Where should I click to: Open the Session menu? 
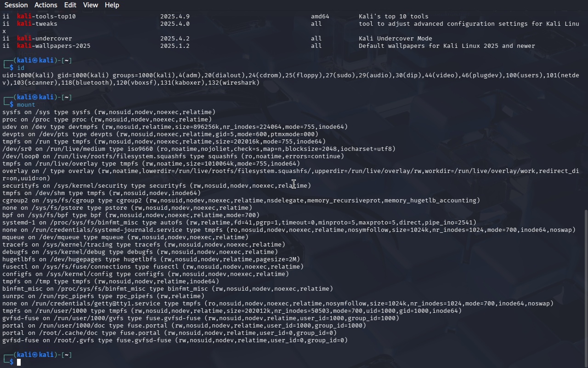16,5
